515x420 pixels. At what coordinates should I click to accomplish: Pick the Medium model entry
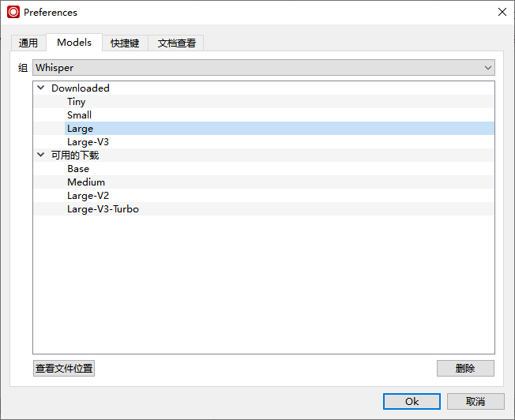point(86,182)
